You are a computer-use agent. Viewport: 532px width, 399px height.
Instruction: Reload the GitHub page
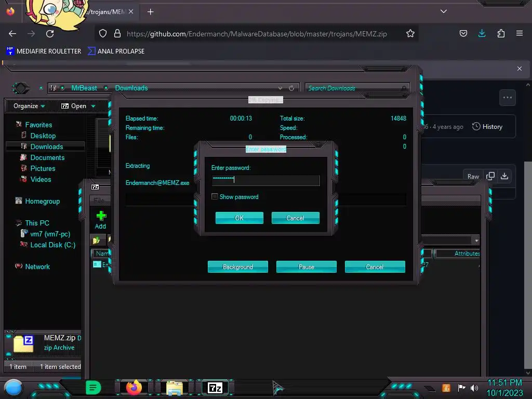coord(50,34)
